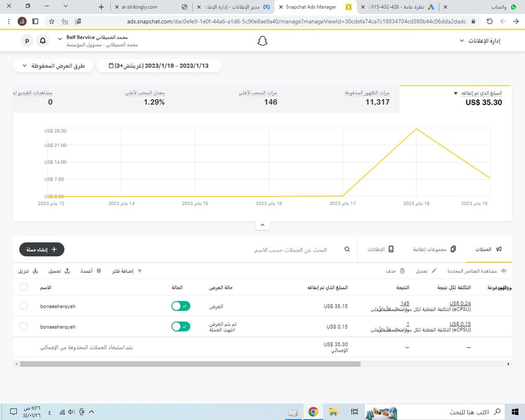The width and height of the screenshot is (525, 420).
Task: Open the notifications bell
Action: (x=43, y=41)
